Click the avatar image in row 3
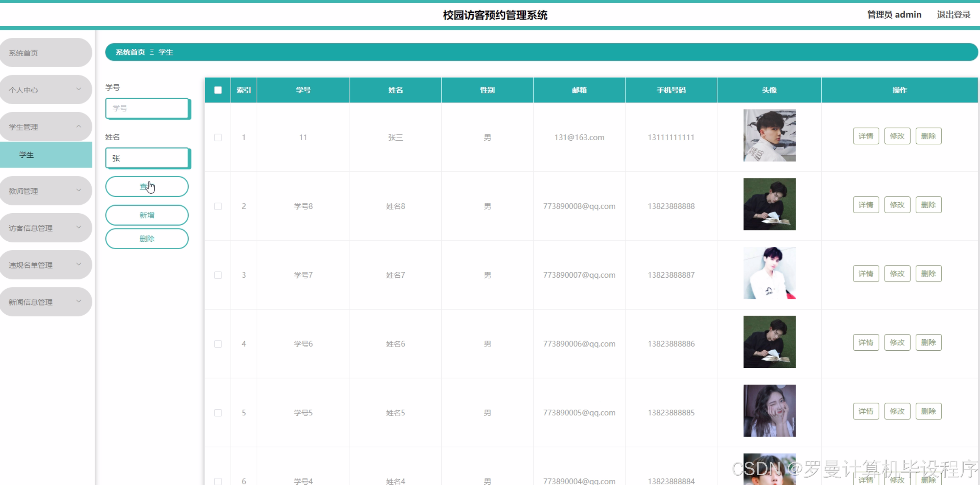Image resolution: width=980 pixels, height=485 pixels. coord(769,273)
